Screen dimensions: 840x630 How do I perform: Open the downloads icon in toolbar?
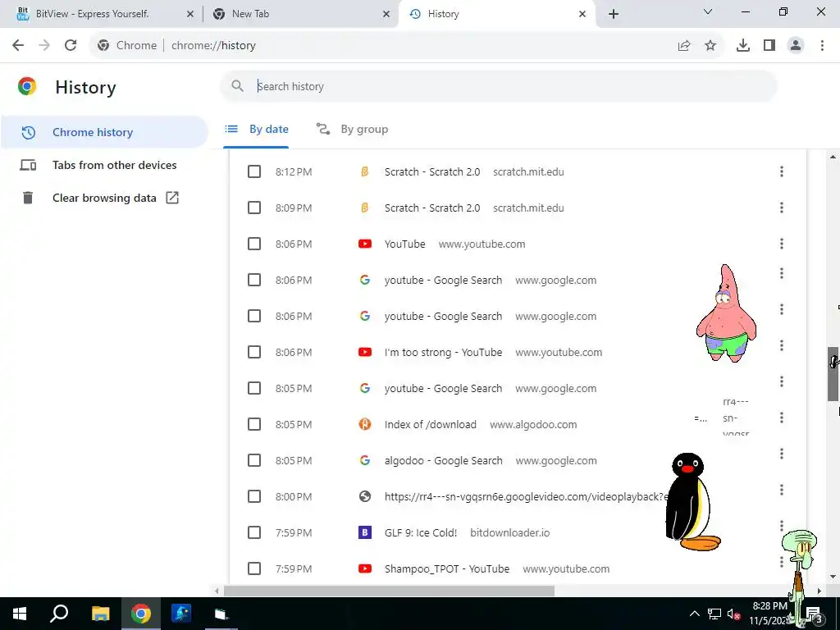pos(743,46)
